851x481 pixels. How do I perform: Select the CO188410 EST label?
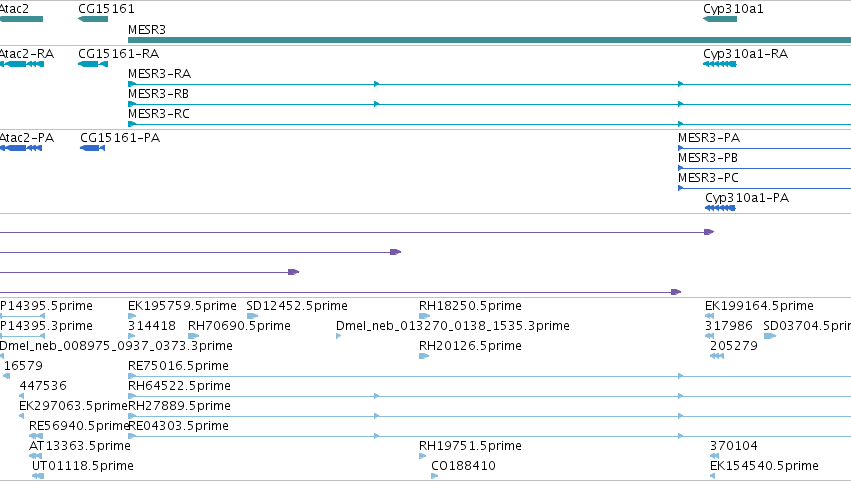(463, 466)
